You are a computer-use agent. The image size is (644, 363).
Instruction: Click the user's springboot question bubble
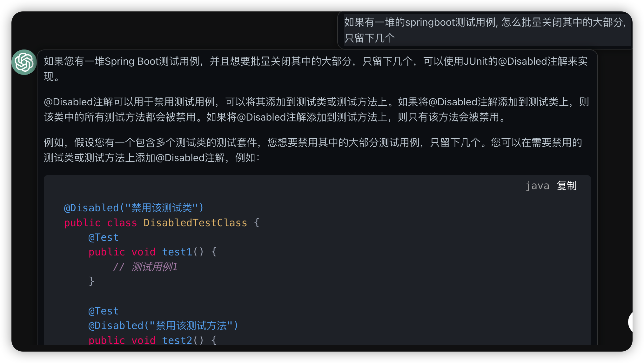[485, 30]
